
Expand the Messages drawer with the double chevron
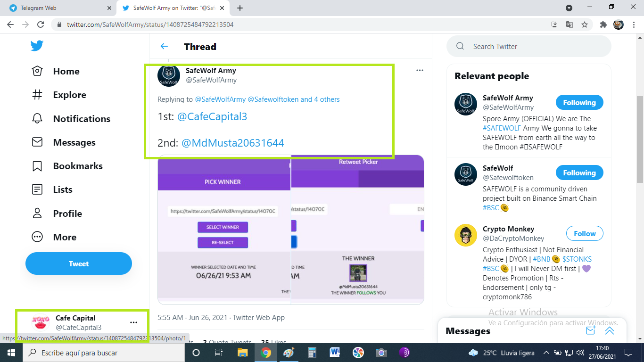pos(610,331)
